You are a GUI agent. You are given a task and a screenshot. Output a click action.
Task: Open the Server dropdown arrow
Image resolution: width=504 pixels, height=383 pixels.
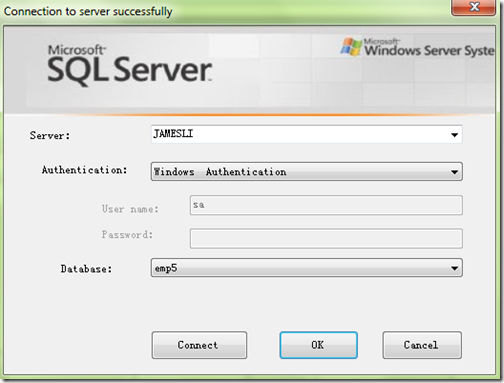[454, 135]
